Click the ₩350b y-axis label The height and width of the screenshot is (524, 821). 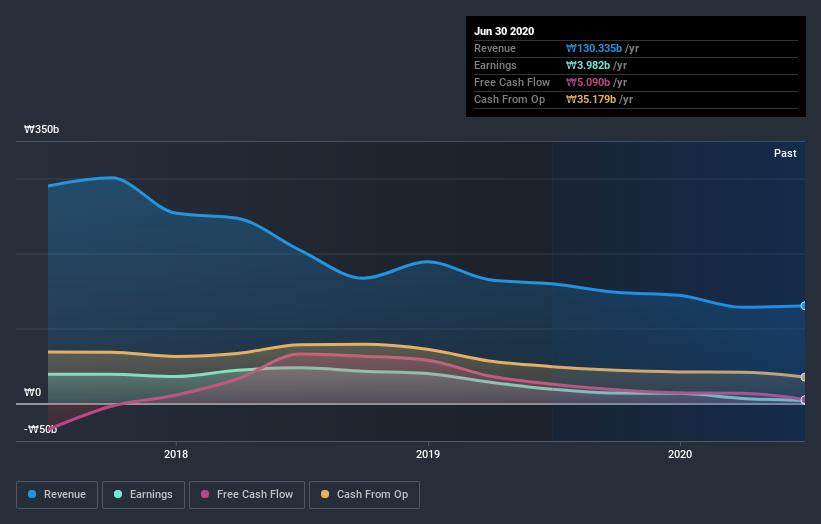[x=41, y=129]
